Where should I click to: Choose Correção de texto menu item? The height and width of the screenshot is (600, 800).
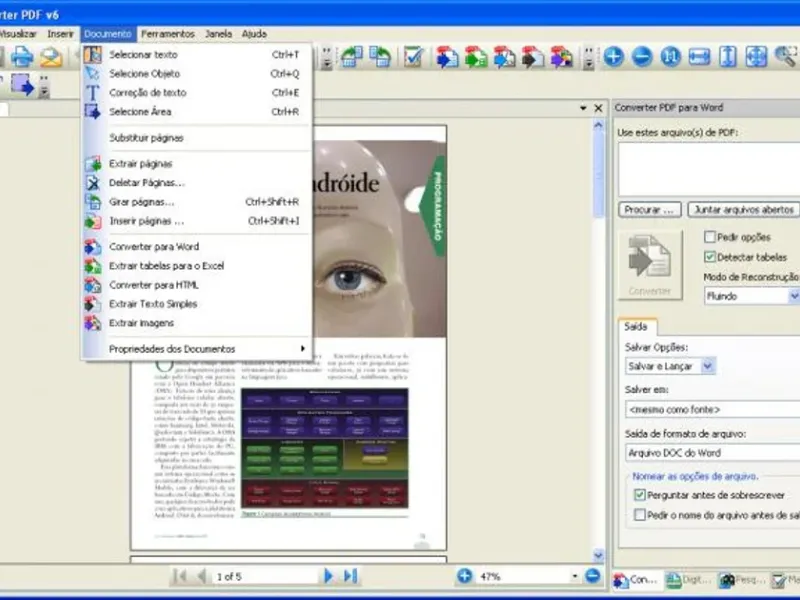pyautogui.click(x=198, y=92)
